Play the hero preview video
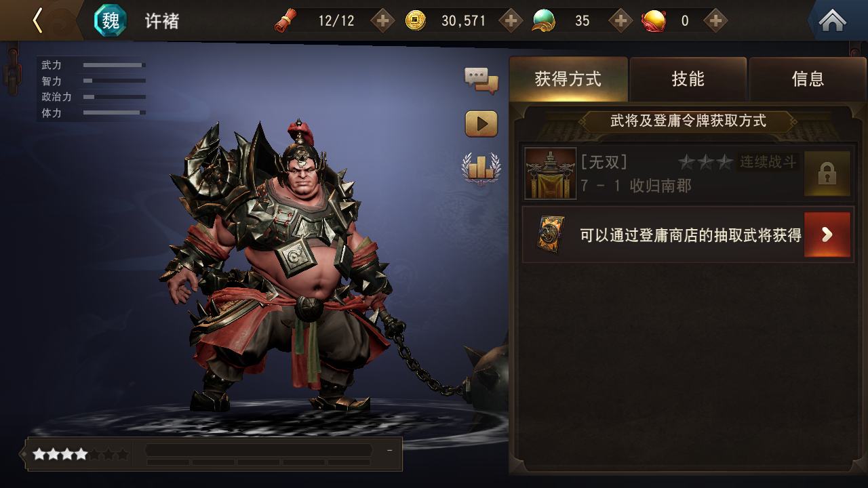 [x=481, y=124]
